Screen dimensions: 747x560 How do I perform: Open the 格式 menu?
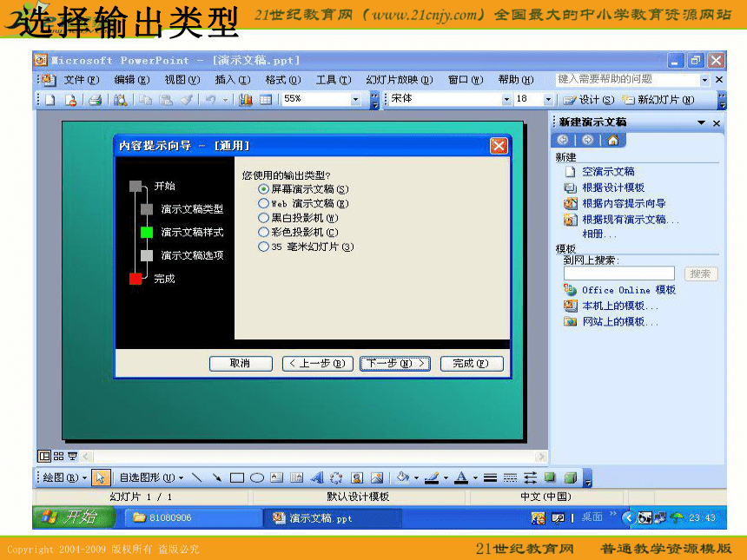(x=282, y=80)
